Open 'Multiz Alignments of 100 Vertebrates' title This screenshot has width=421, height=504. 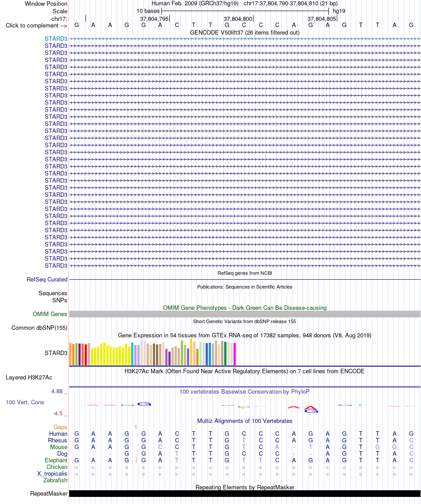pos(245,421)
